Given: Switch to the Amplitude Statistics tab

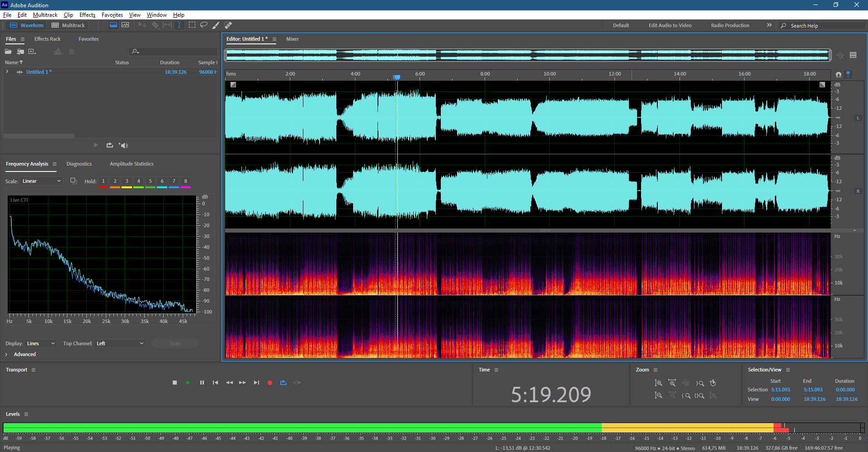Looking at the screenshot, I should [132, 164].
